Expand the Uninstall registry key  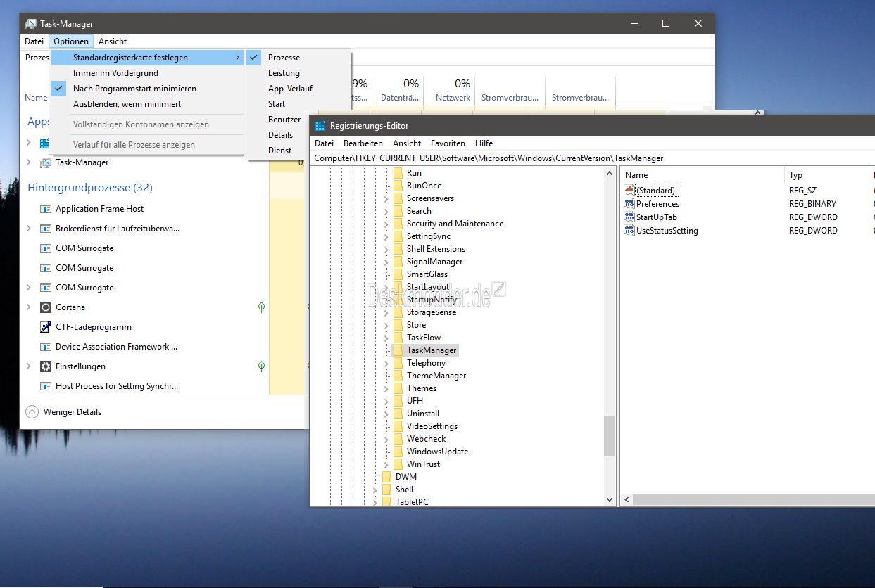point(386,414)
